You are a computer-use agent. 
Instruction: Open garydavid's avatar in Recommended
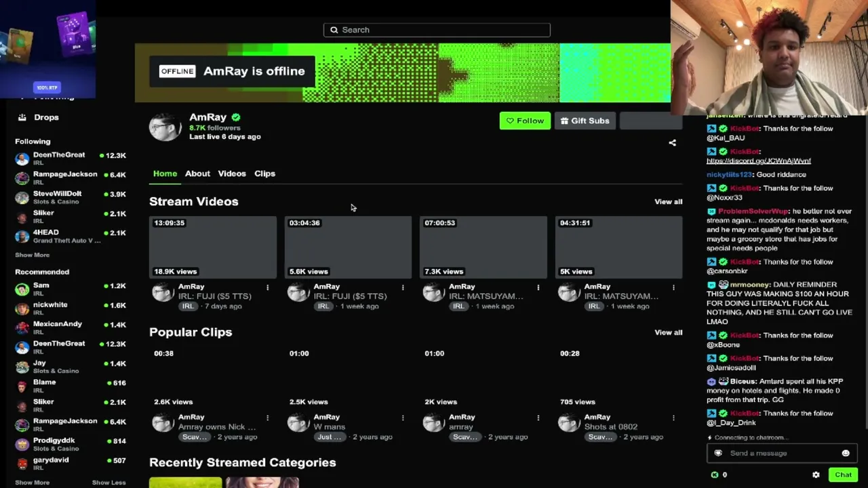point(22,464)
